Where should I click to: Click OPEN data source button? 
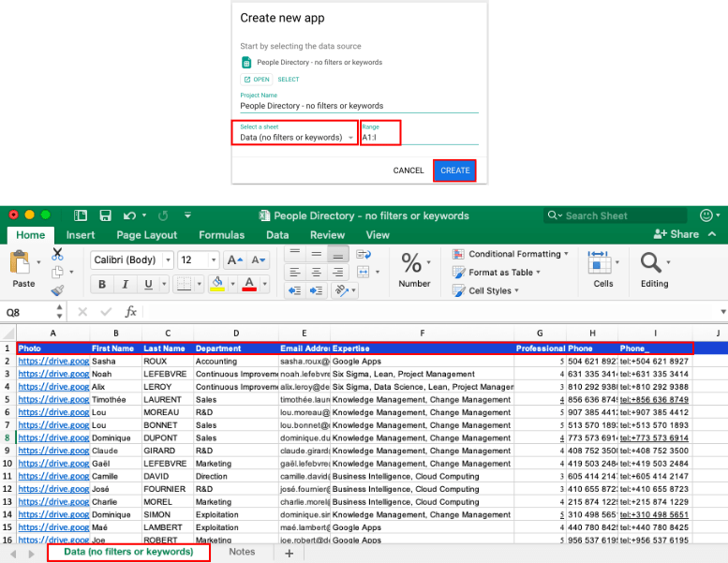[x=257, y=80]
